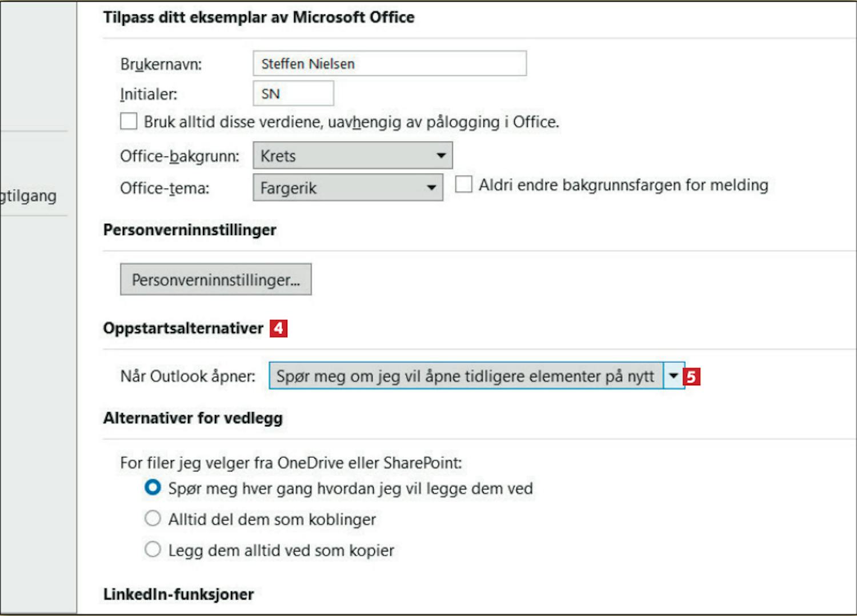Enable Bruk alltid disse verdiene checkbox
Image resolution: width=857 pixels, height=616 pixels.
(x=129, y=122)
